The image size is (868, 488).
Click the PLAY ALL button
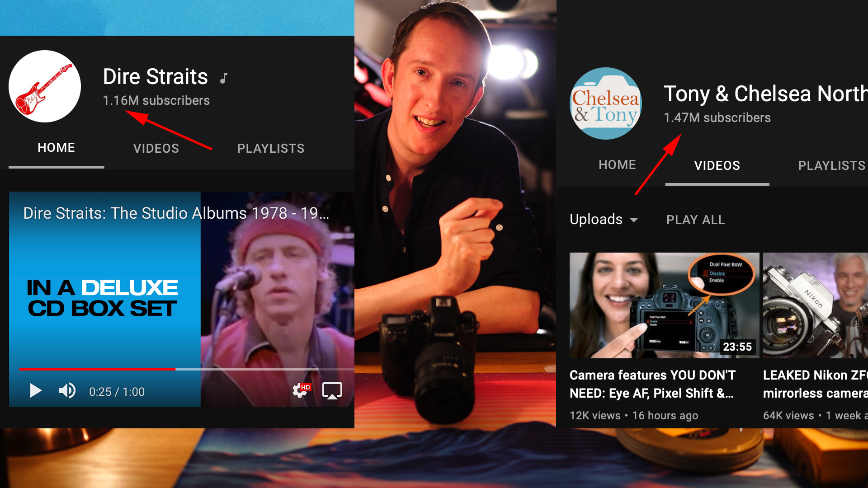(x=695, y=220)
